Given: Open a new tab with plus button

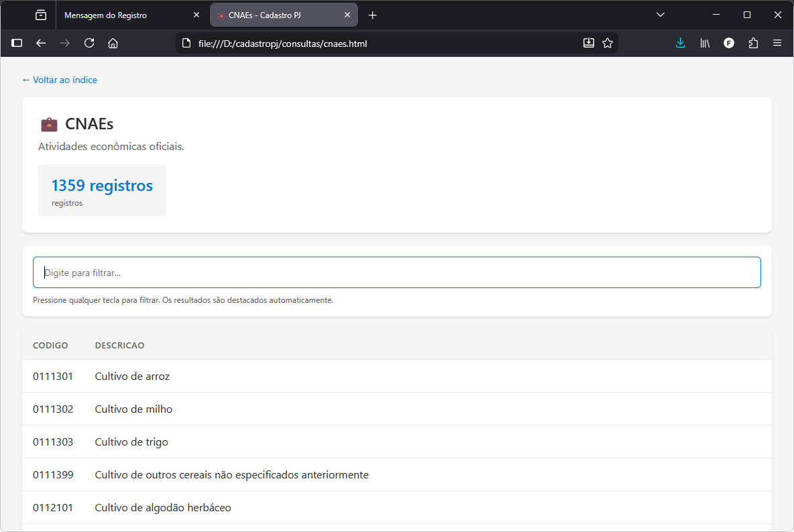Looking at the screenshot, I should [x=373, y=15].
